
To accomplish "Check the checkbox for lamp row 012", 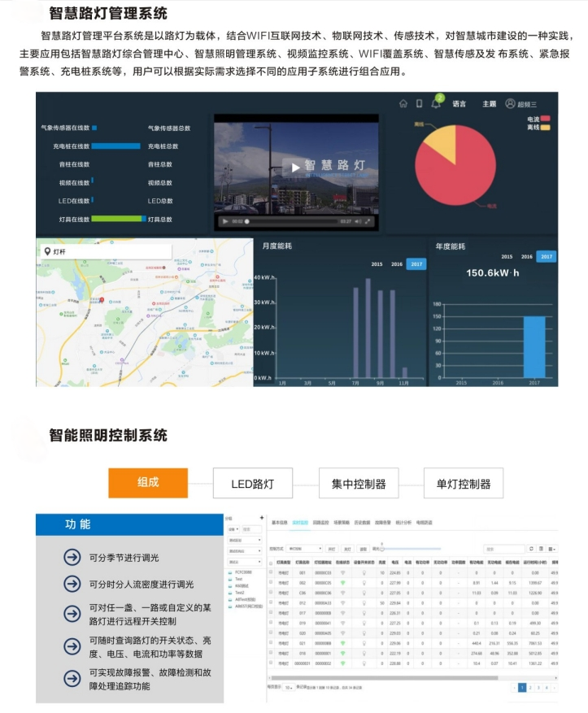I will click(x=271, y=602).
